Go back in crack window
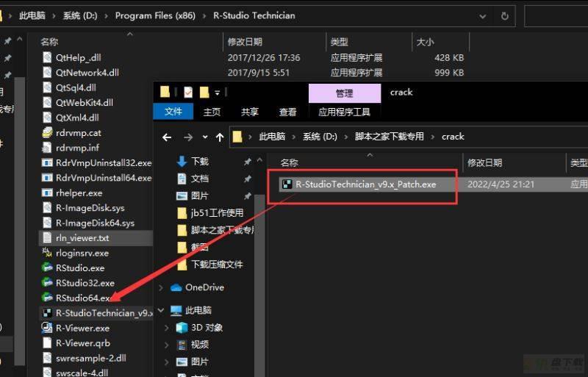This screenshot has height=377, width=588. pyautogui.click(x=167, y=137)
